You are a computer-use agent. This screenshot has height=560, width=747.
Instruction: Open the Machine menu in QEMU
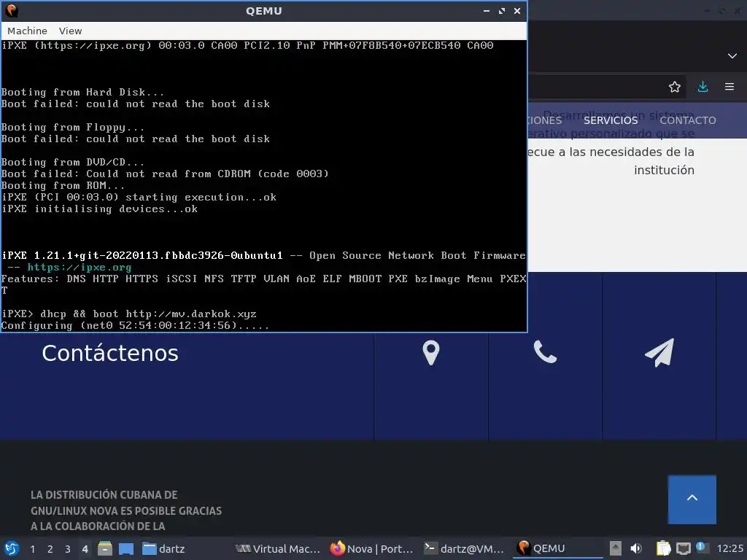coord(27,31)
